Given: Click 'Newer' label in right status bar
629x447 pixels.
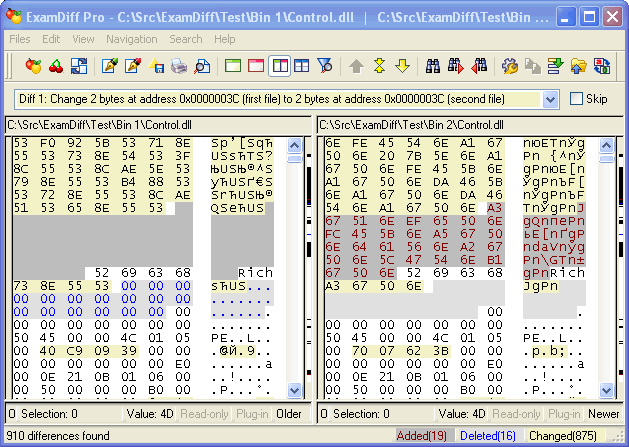Looking at the screenshot, I should click(x=603, y=414).
